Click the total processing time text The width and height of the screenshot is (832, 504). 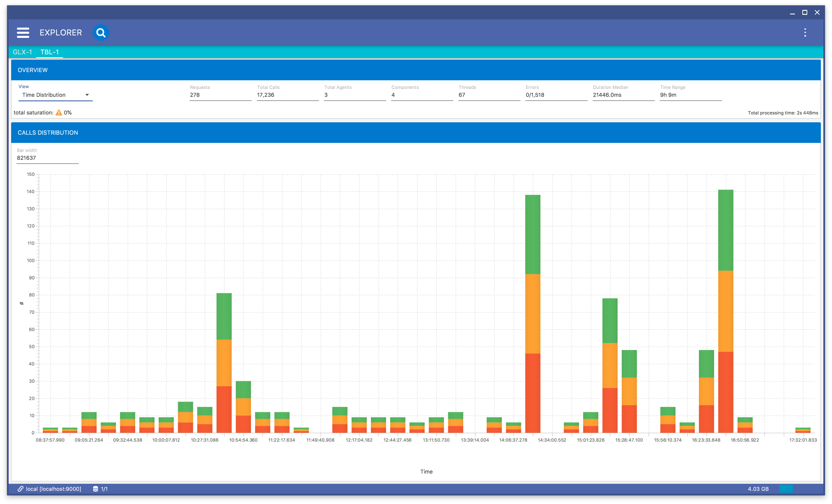click(x=783, y=113)
